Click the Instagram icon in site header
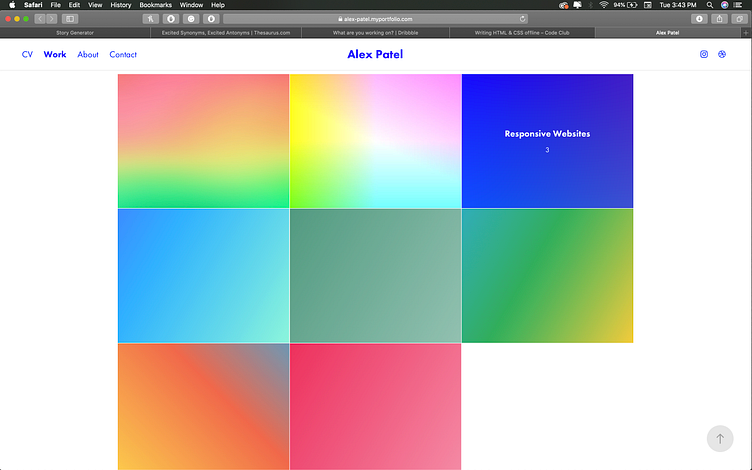 click(x=703, y=54)
